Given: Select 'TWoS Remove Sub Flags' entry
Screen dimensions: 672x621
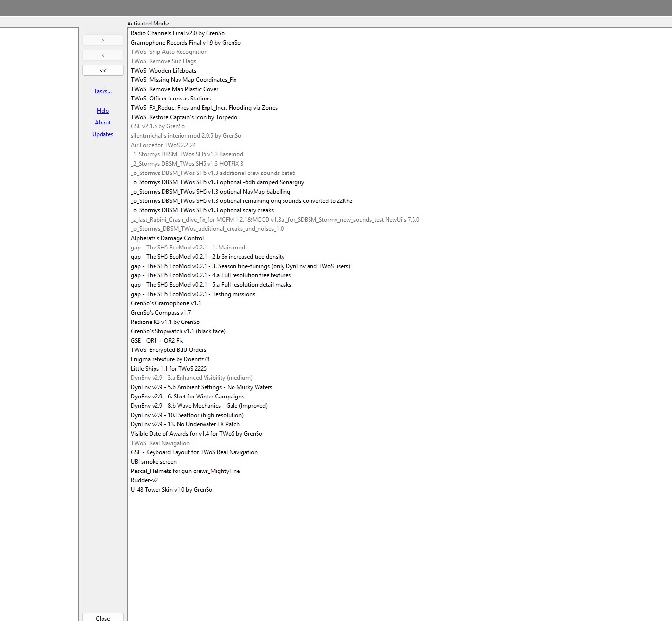Looking at the screenshot, I should point(163,61).
